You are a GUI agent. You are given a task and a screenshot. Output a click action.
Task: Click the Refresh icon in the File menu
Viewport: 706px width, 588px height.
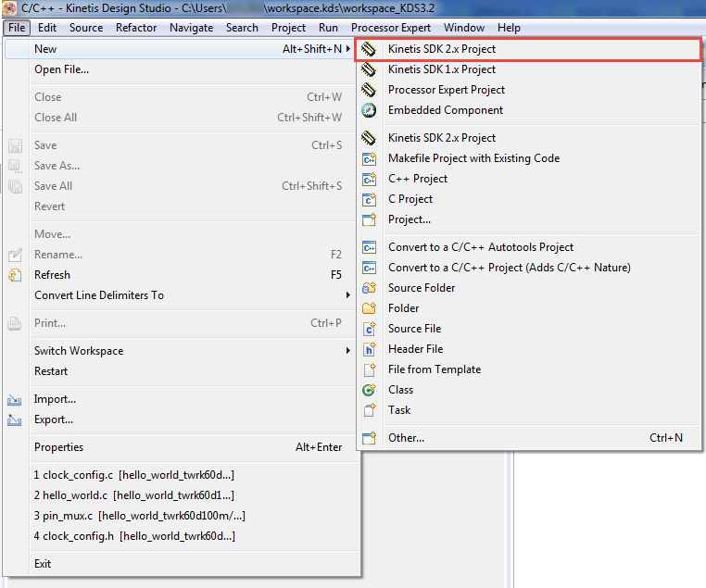tap(15, 275)
